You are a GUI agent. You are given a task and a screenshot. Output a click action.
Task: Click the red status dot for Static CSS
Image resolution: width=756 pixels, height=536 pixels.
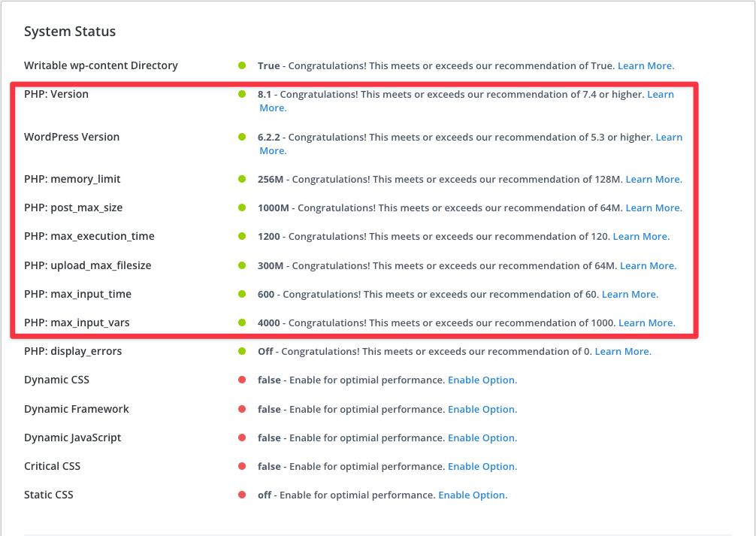point(242,495)
